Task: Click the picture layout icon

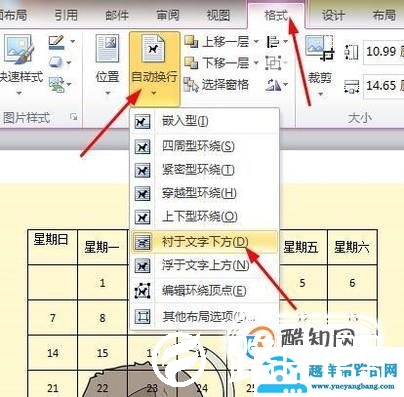Action: pos(56,84)
